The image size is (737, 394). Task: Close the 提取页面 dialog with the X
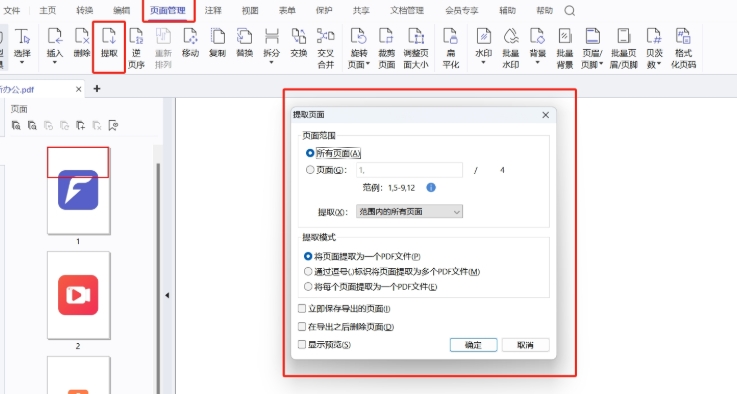point(545,115)
